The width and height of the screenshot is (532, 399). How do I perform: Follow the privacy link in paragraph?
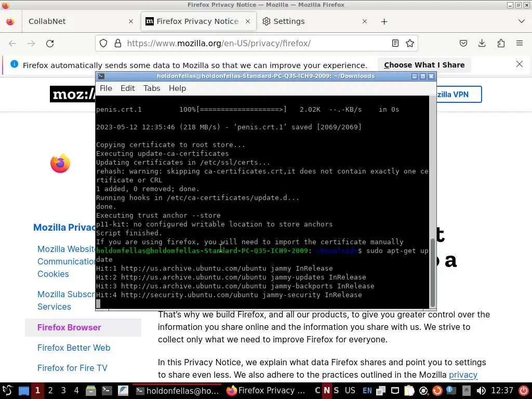click(463, 375)
